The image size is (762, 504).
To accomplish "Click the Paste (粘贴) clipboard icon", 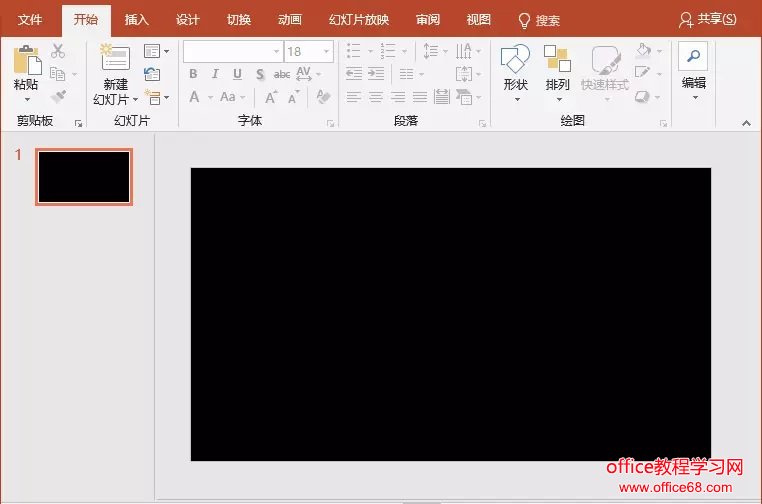I will [26, 62].
